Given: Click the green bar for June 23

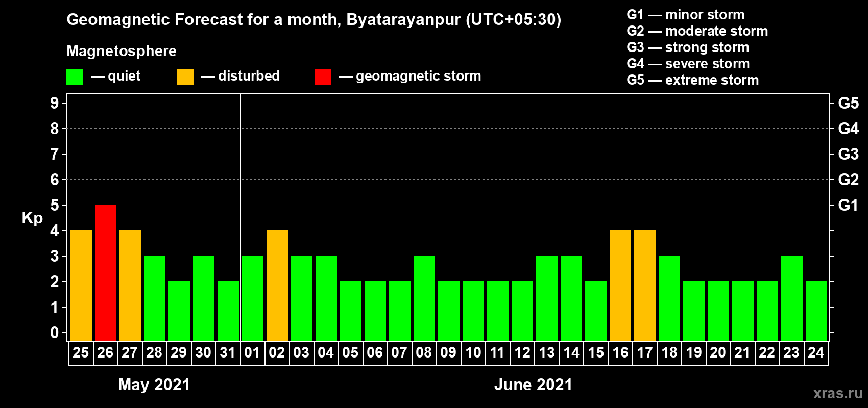Looking at the screenshot, I should pos(792,298).
